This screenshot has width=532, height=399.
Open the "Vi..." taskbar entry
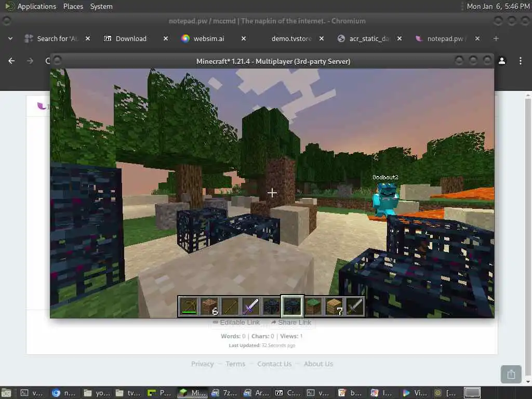pos(414,393)
